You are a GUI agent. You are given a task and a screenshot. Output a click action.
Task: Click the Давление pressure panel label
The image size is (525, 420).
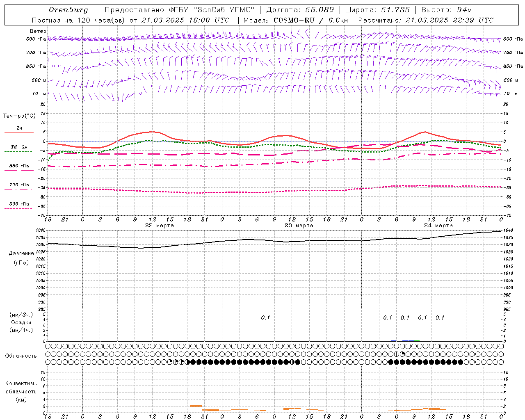click(21, 253)
